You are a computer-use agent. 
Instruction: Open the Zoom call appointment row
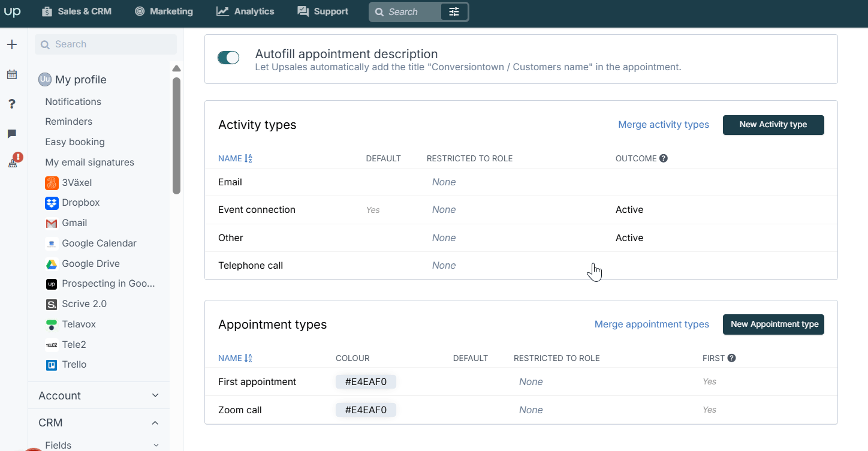point(521,410)
